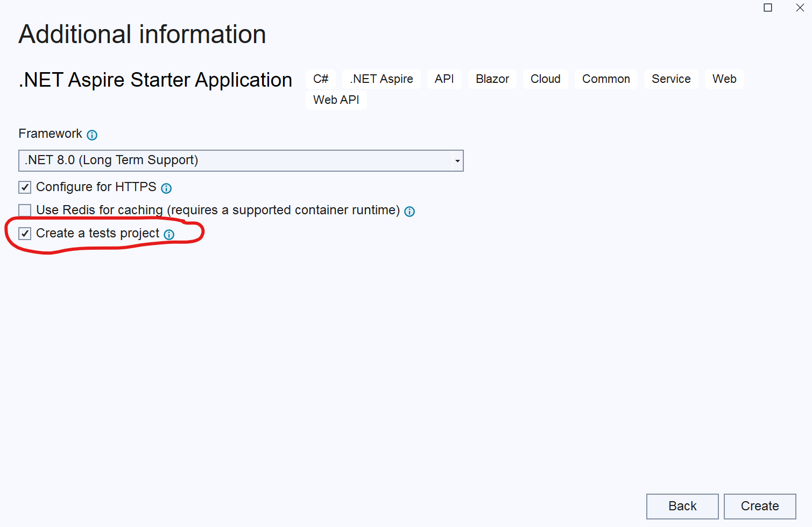Select the Web API tag
Viewport: 812px width, 527px height.
(336, 100)
